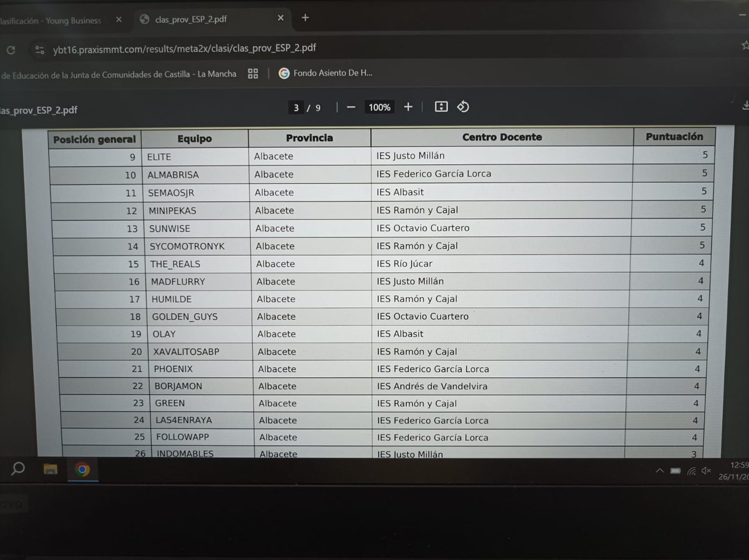749x560 pixels.
Task: Rotate the PDF counterclockwise
Action: (x=463, y=107)
